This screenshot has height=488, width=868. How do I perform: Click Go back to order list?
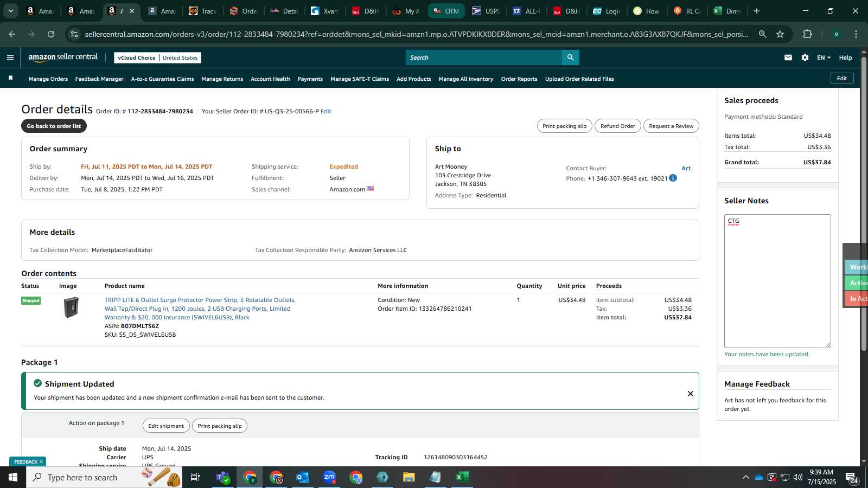(54, 126)
